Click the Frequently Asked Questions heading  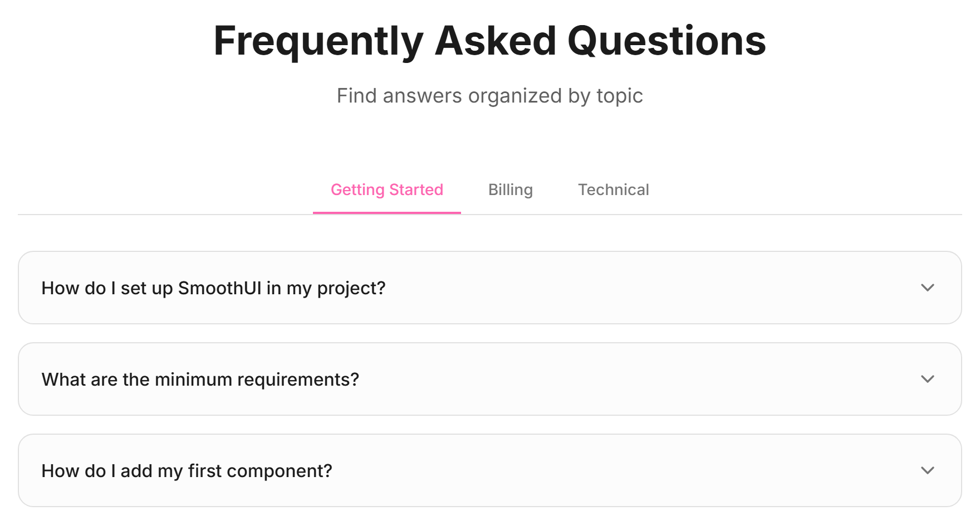490,41
